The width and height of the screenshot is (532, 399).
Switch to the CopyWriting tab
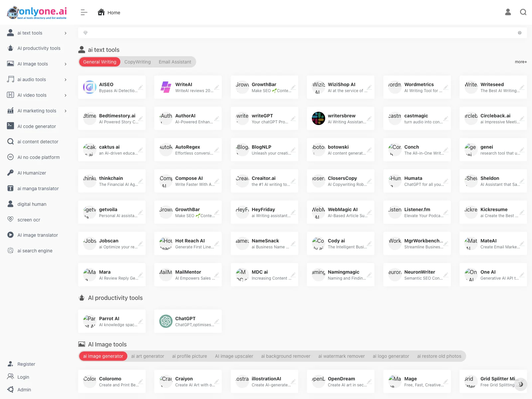point(137,62)
